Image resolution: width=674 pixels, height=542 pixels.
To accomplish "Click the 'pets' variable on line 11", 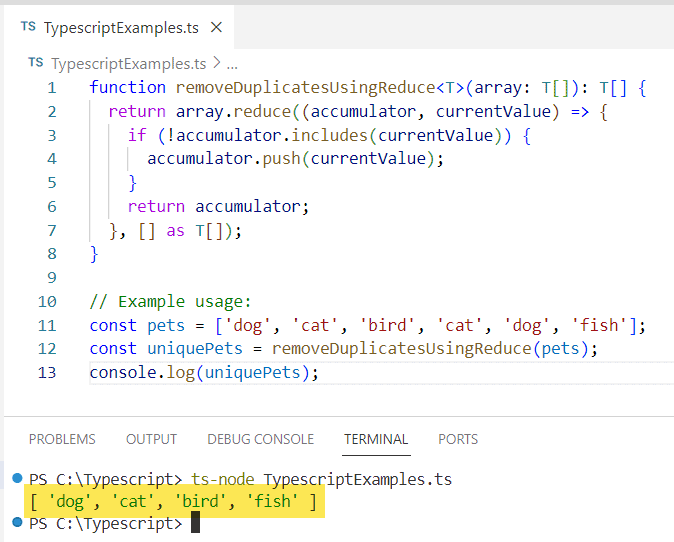I will (x=166, y=325).
